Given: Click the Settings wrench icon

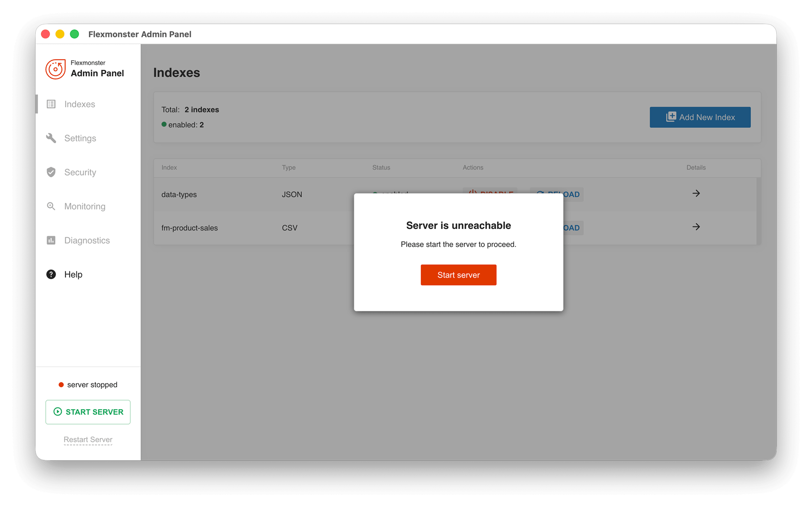Looking at the screenshot, I should (x=51, y=138).
